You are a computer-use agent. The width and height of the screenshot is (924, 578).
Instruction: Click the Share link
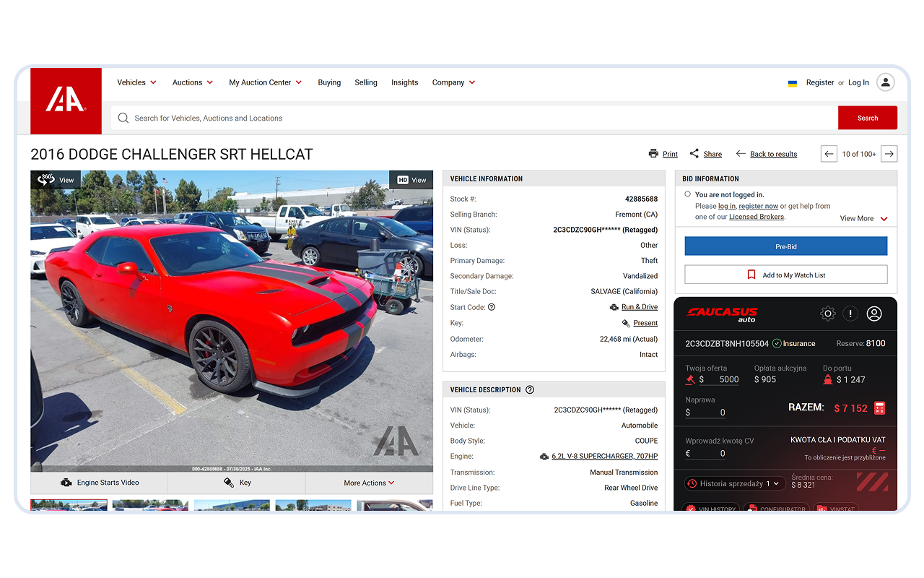pyautogui.click(x=712, y=154)
